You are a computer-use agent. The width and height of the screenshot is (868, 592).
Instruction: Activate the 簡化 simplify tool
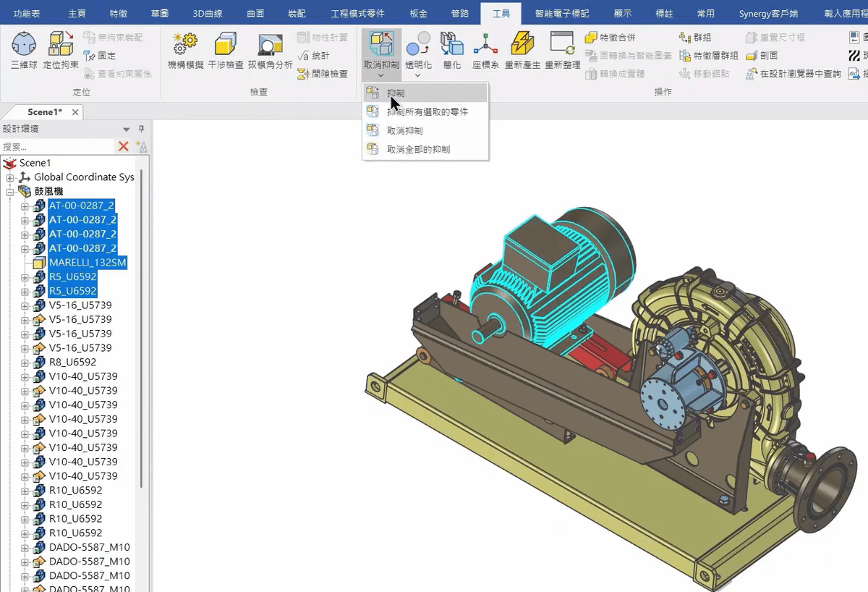[x=452, y=49]
